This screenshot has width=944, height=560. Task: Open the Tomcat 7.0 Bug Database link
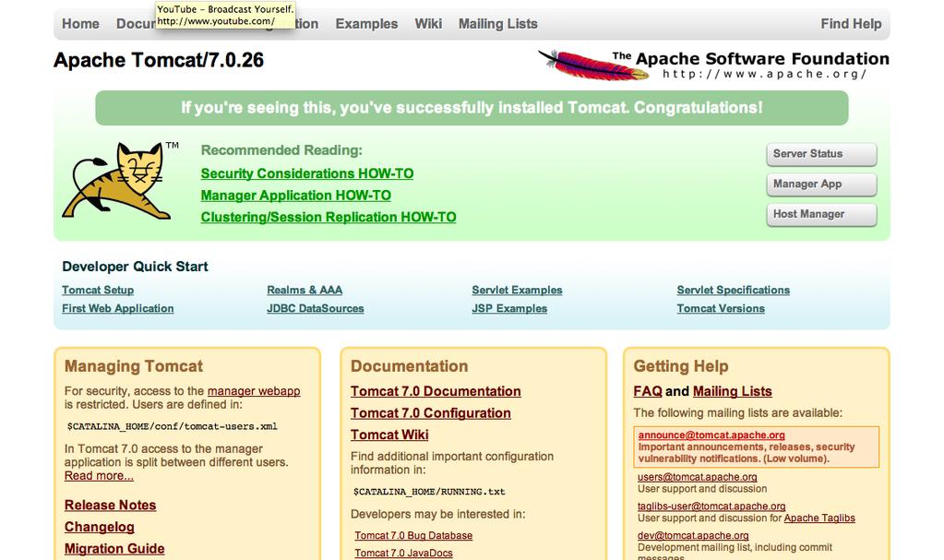click(413, 535)
